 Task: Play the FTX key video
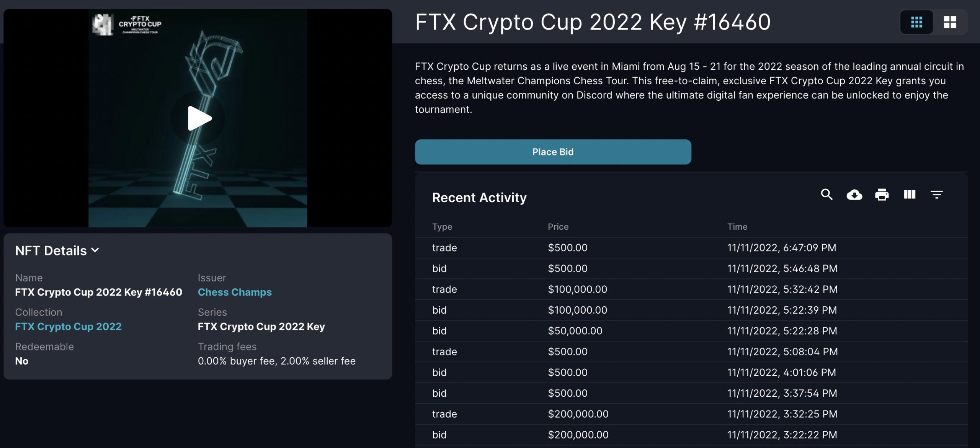coord(199,118)
